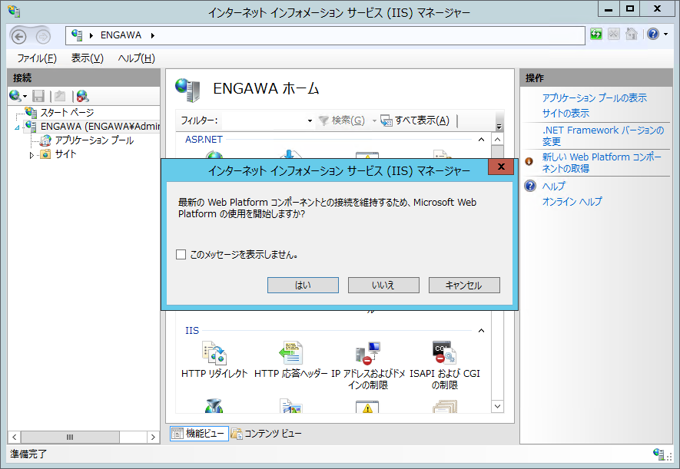Click the delete connection icon

tap(82, 96)
